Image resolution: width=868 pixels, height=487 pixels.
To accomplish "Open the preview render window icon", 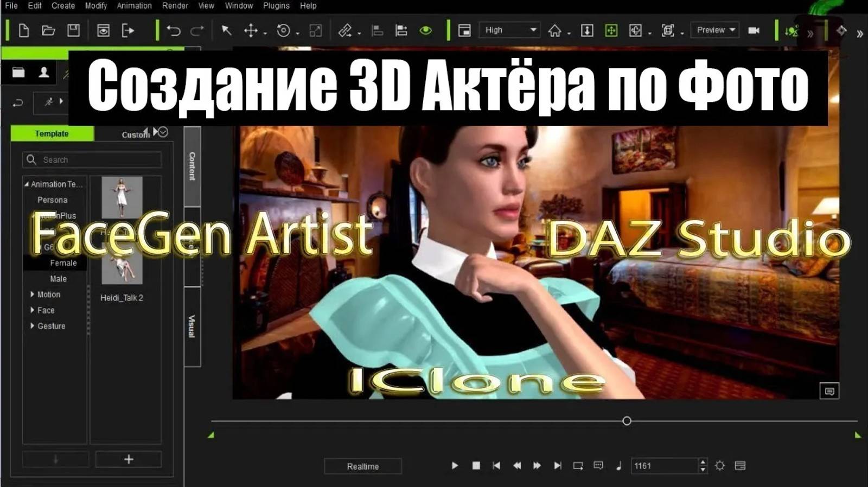I will tap(103, 30).
